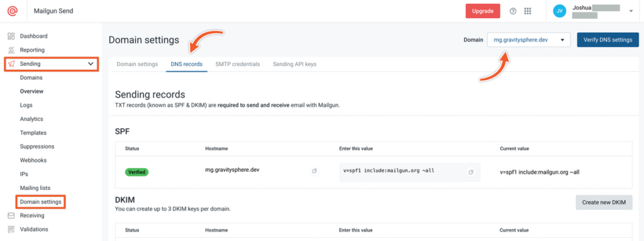The width and height of the screenshot is (644, 241).
Task: Click the Dashboard sidebar icon
Action: [x=11, y=36]
